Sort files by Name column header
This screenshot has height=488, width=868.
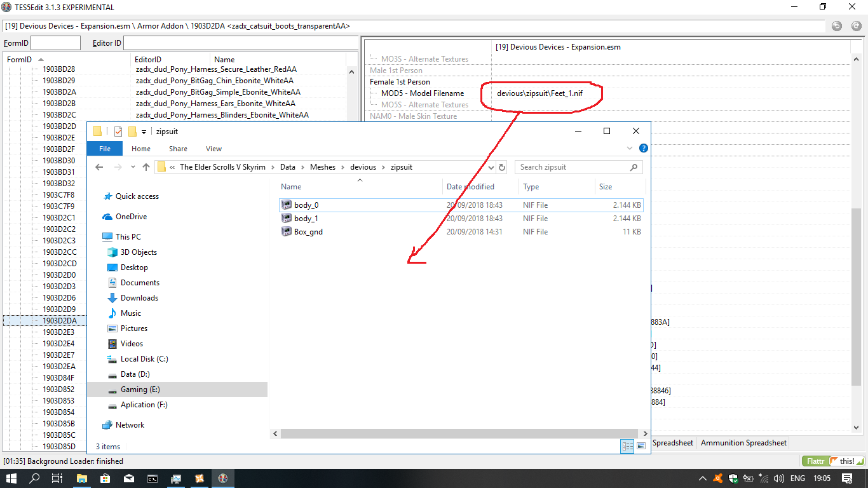coord(360,187)
